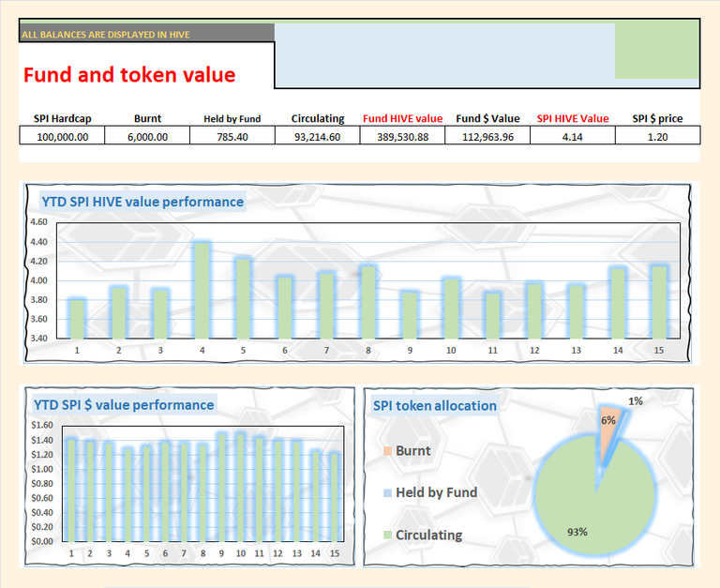Click bar 1 in HIVE value chart
720x588 pixels.
click(77, 319)
